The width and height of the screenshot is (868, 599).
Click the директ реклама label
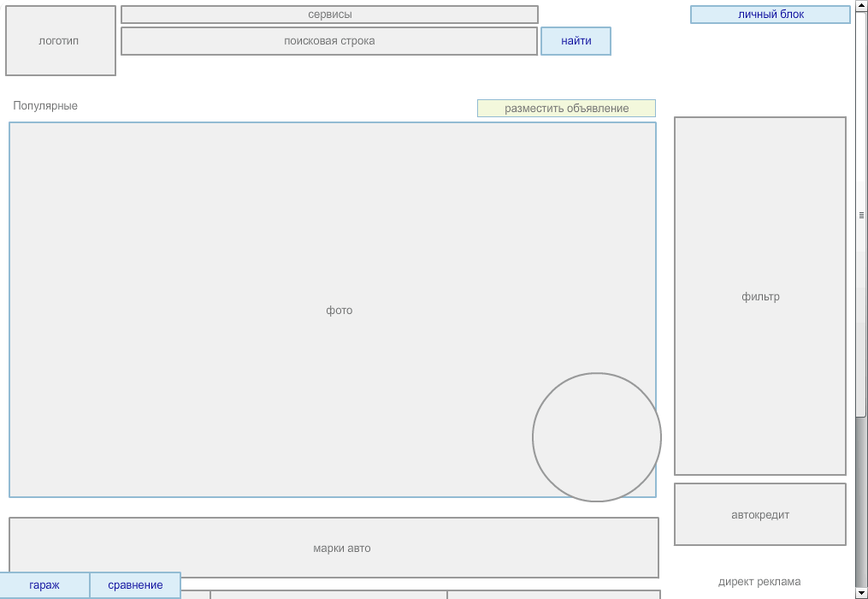[759, 581]
